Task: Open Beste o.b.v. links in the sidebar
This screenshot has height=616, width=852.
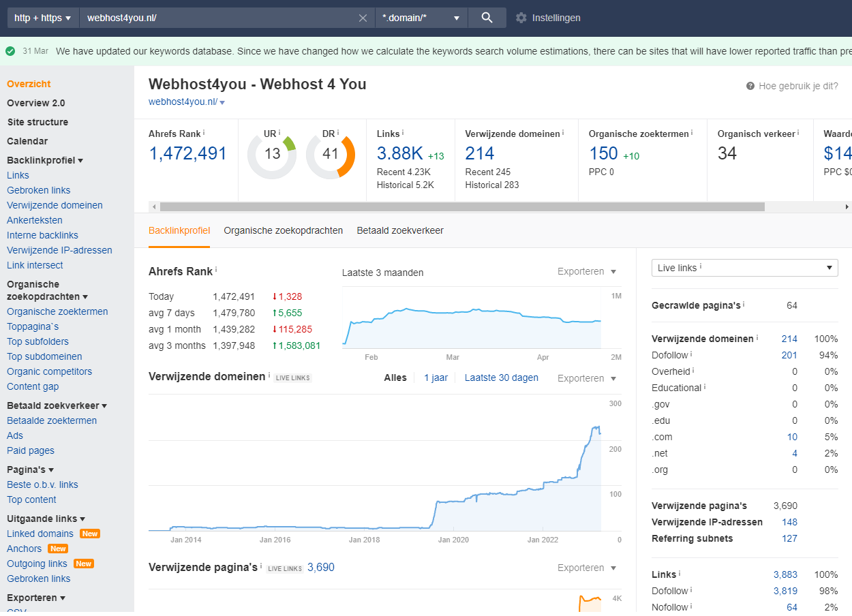Action: (42, 484)
